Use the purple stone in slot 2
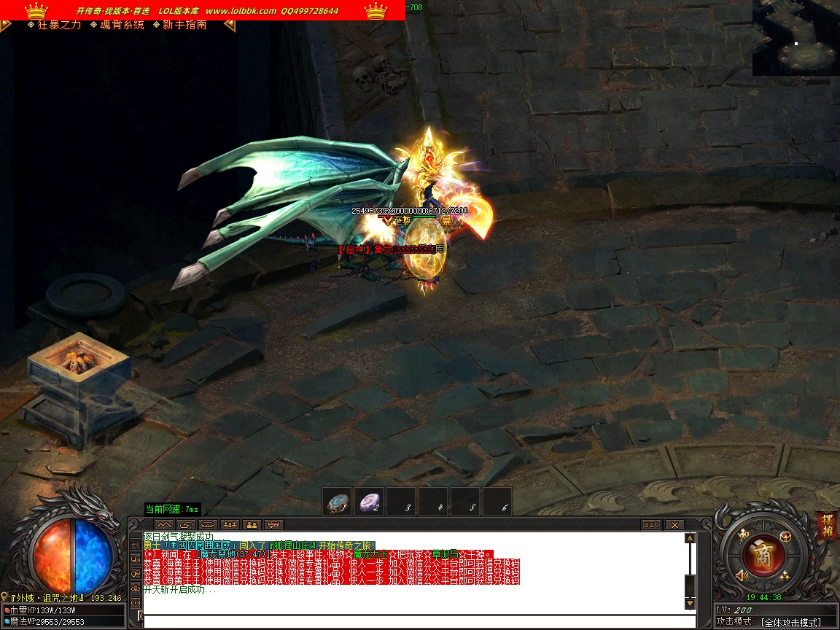840x630 pixels. pyautogui.click(x=370, y=502)
